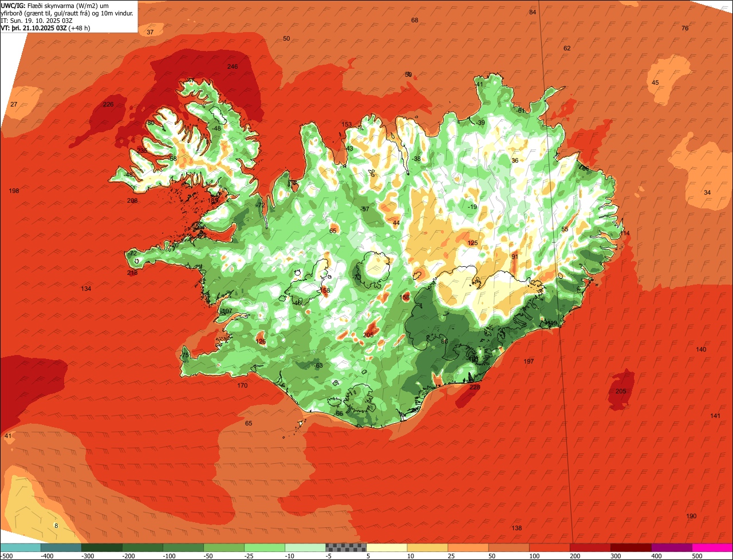Image resolution: width=733 pixels, height=560 pixels.
Task: Choose the green swatch between -100 and -50
Action: coord(183,547)
